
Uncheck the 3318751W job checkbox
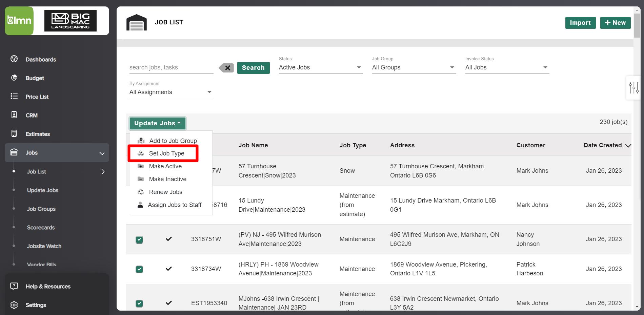click(x=139, y=239)
